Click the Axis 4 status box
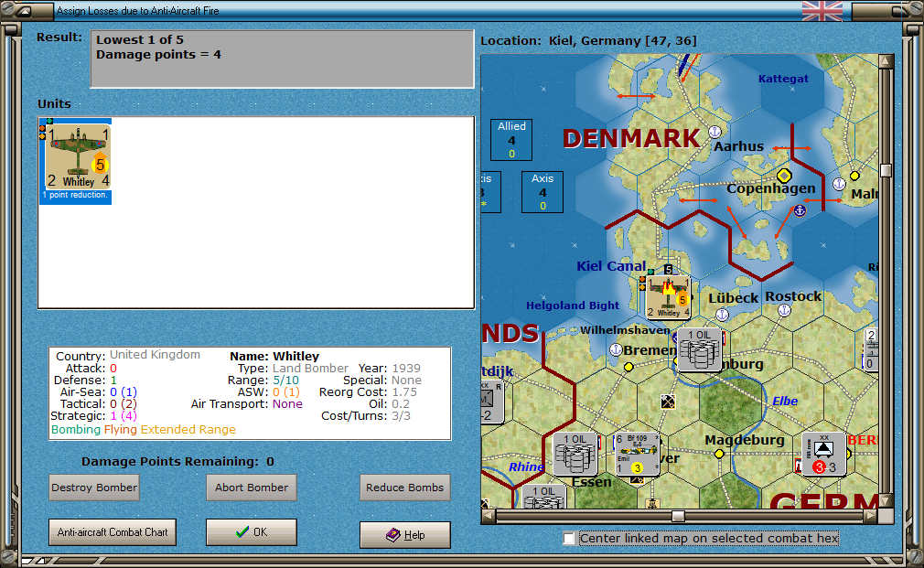This screenshot has height=568, width=924. click(x=543, y=191)
